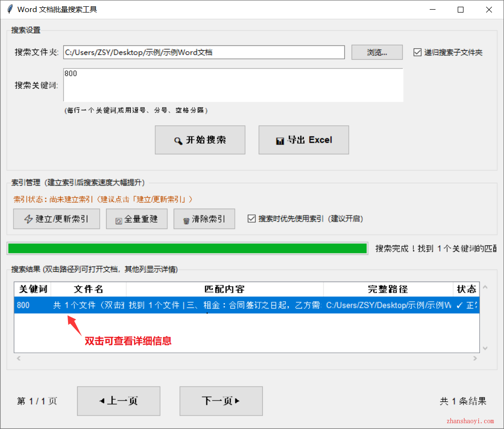Viewport: 504px width, 429px height.
Task: Start searching with 开始搜索
Action: [x=200, y=140]
